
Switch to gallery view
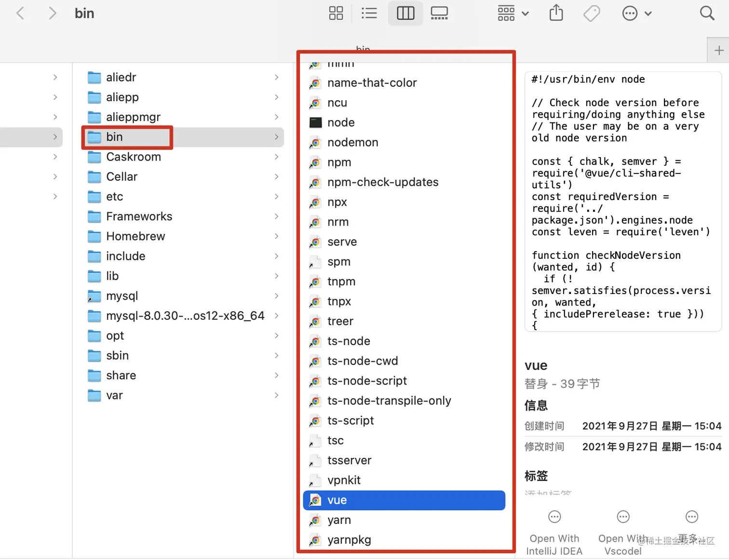point(439,13)
